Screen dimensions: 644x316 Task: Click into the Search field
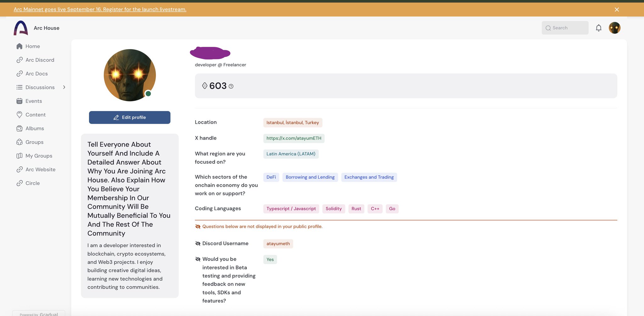pos(565,28)
